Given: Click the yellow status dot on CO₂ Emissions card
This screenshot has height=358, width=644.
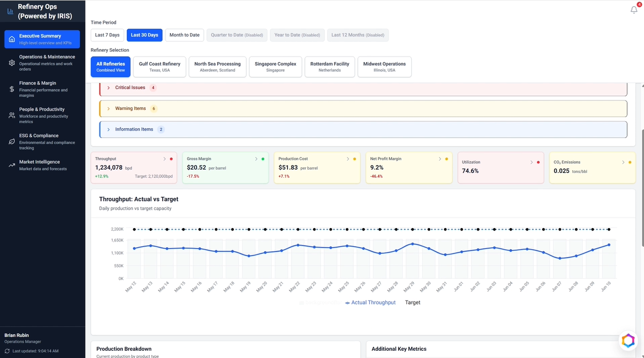Looking at the screenshot, I should coord(630,162).
